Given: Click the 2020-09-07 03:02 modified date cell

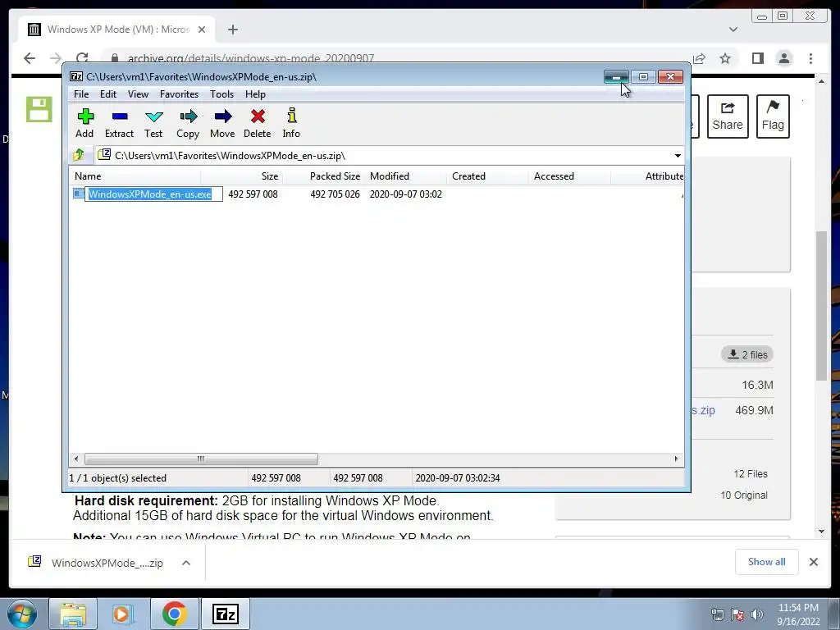Looking at the screenshot, I should [405, 194].
